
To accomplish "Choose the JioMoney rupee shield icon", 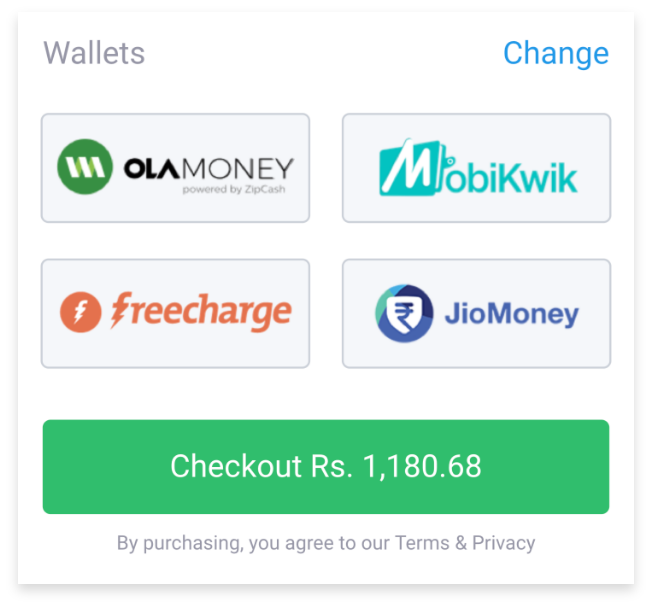I will click(x=404, y=313).
